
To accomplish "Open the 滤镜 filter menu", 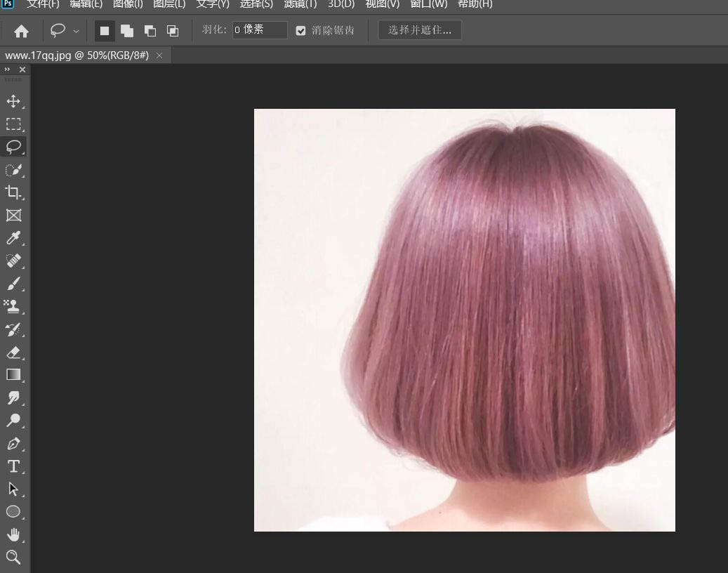I will (x=300, y=5).
